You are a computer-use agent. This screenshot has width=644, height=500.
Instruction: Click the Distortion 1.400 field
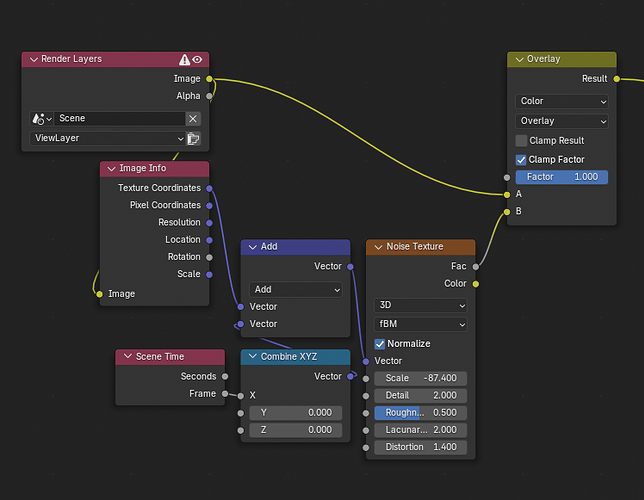tap(421, 447)
